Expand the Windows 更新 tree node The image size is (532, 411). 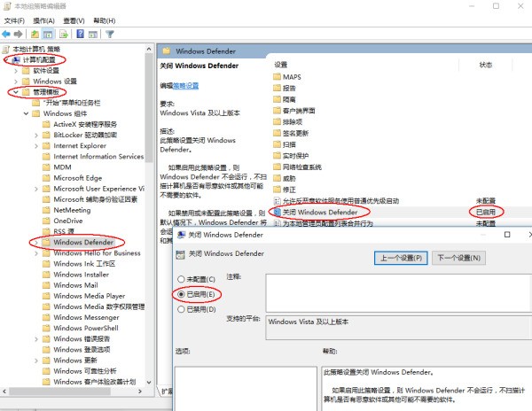(x=36, y=361)
